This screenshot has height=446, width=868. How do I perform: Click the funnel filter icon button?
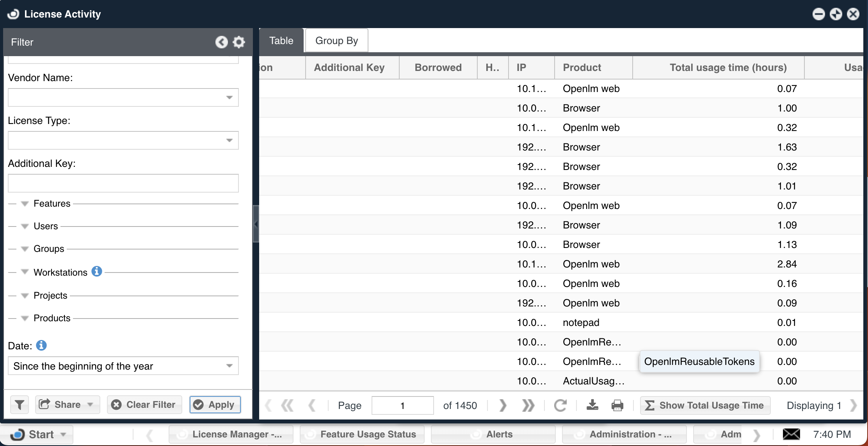tap(20, 405)
